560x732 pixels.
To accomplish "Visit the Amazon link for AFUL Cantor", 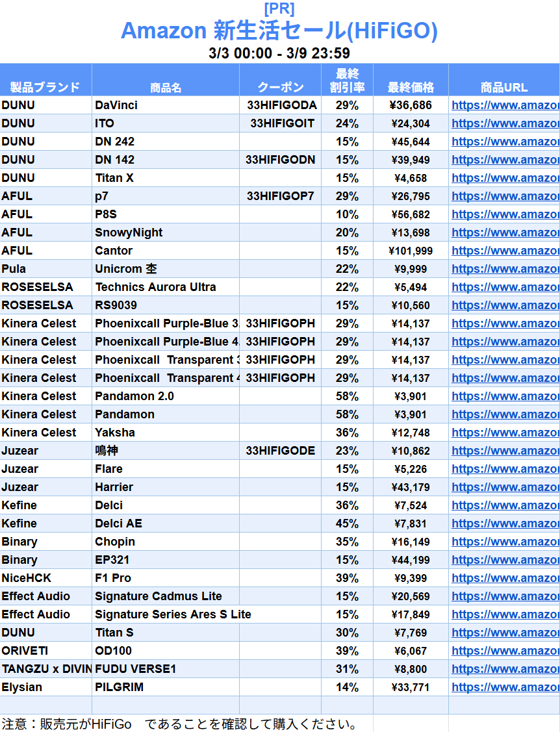I will point(505,251).
